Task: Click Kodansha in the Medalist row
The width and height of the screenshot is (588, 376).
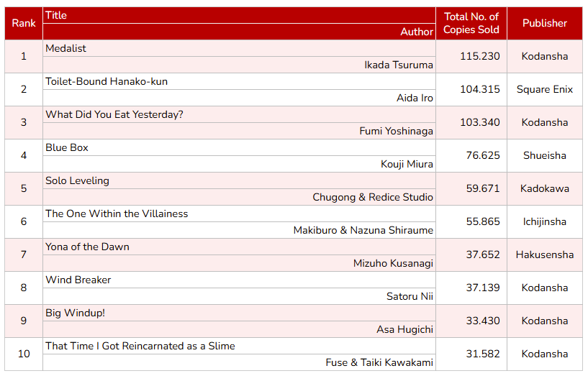Action: [545, 56]
